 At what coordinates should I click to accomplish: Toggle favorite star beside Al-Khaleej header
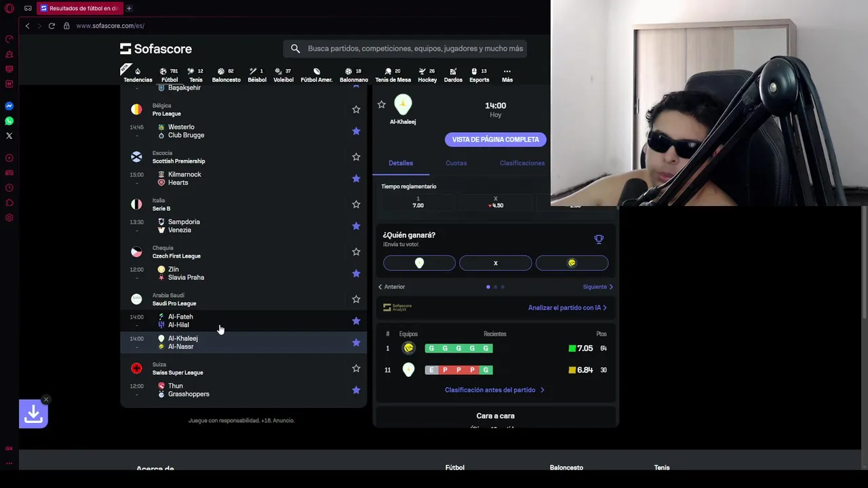[381, 104]
